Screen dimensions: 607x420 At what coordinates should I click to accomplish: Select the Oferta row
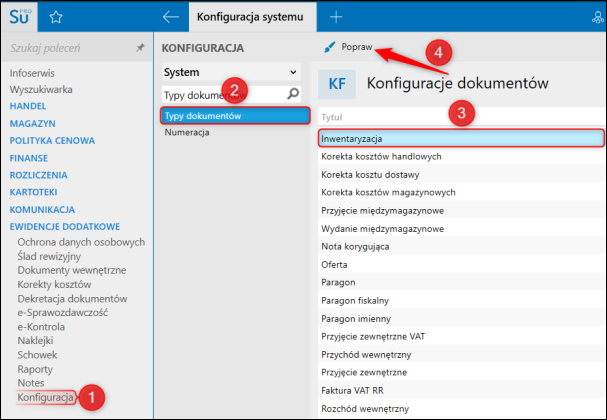pyautogui.click(x=461, y=265)
